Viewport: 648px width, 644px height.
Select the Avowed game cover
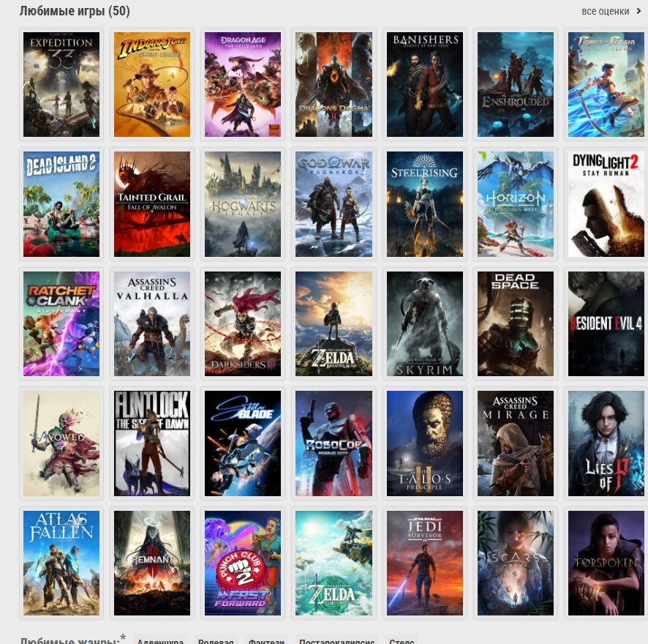pyautogui.click(x=61, y=443)
